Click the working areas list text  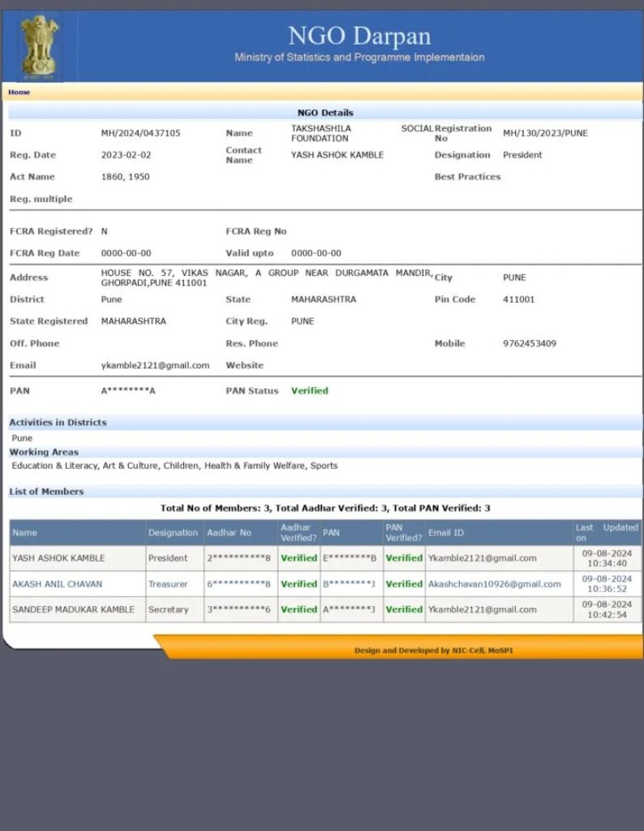[x=174, y=466]
